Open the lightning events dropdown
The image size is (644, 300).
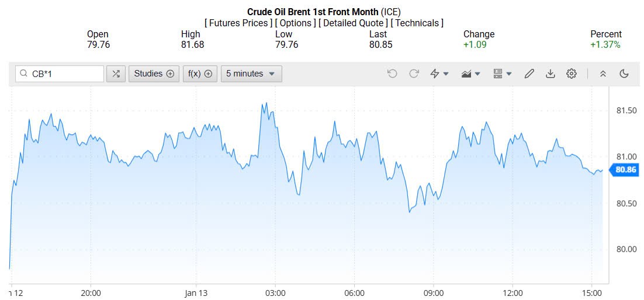(x=439, y=74)
